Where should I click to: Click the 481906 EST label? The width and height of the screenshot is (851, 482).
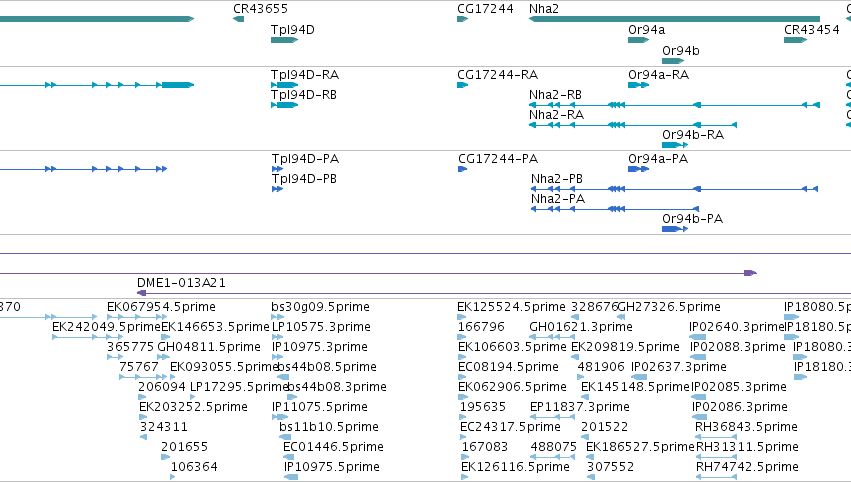(x=601, y=367)
